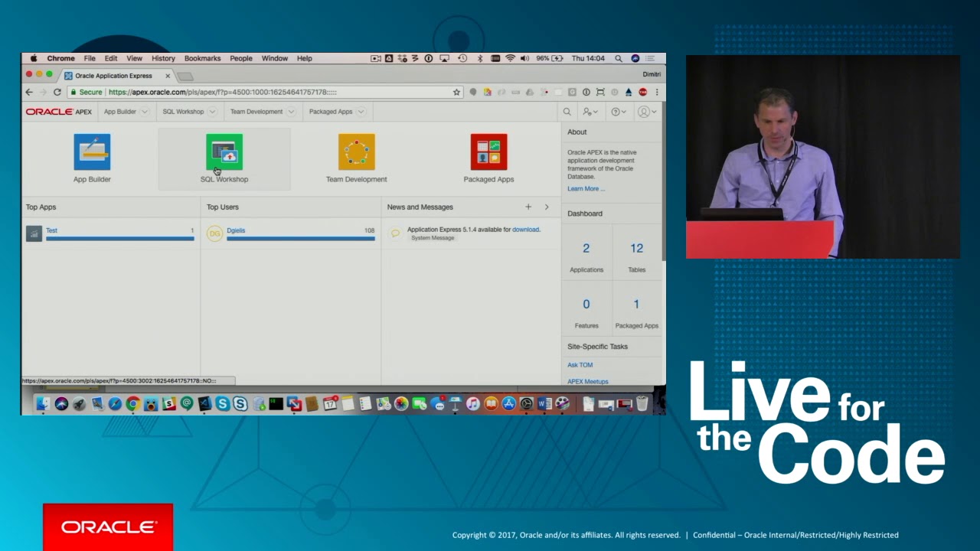
Task: Open the large App Builder icon
Action: [92, 152]
